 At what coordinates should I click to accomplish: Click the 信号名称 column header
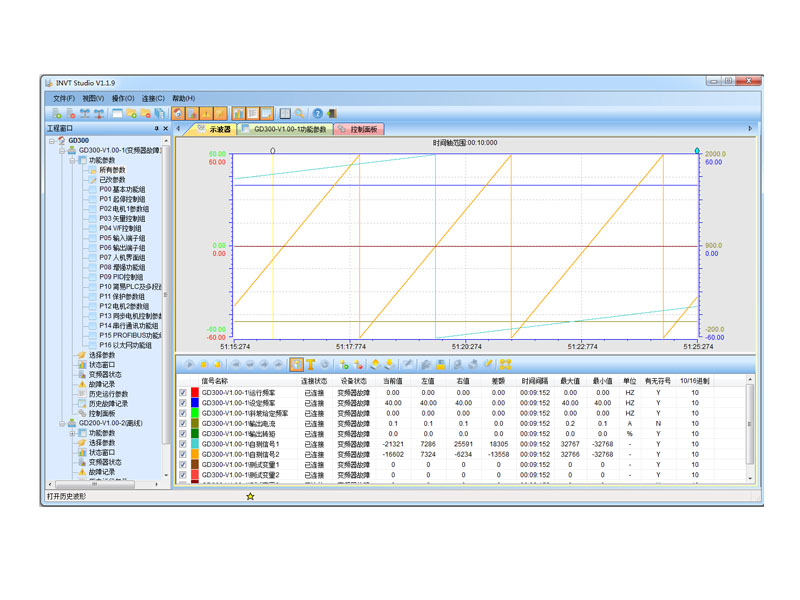pos(215,381)
